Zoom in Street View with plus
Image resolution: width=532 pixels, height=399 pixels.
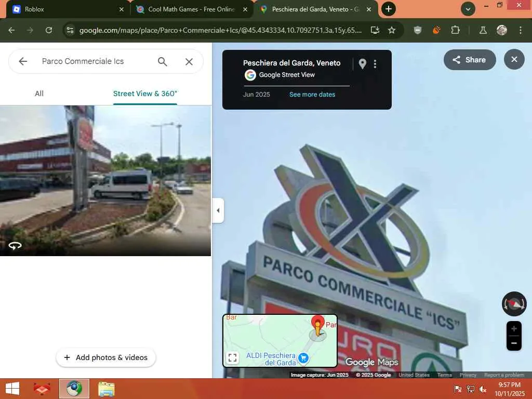coord(514,328)
